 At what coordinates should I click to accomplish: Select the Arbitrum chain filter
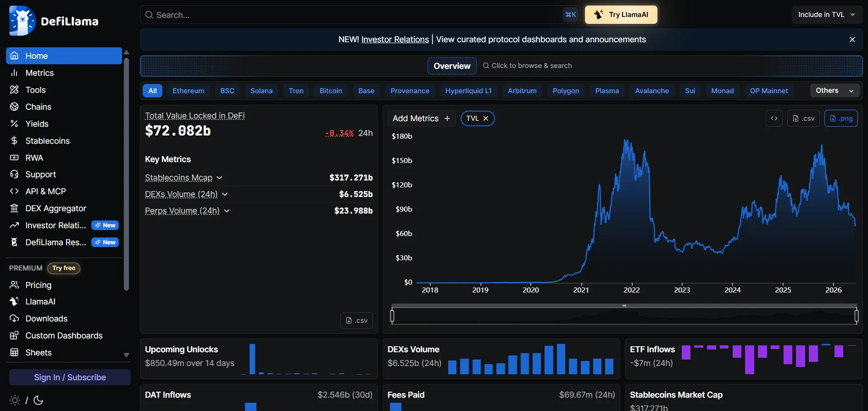522,91
